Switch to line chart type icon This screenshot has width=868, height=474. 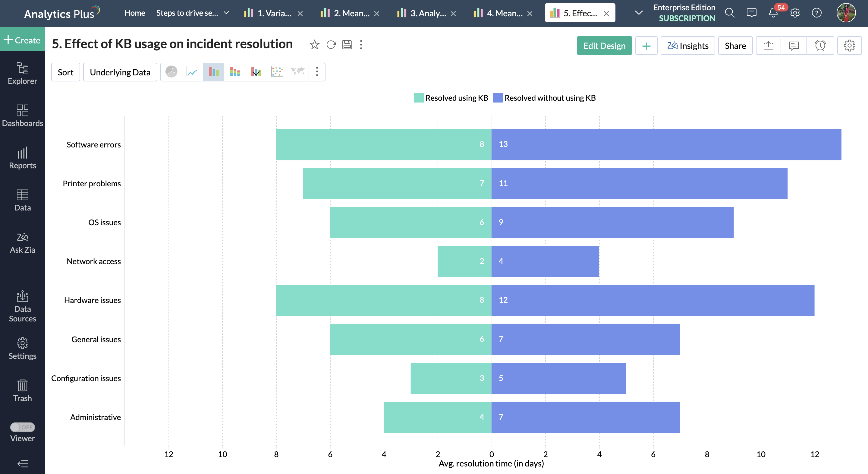192,72
